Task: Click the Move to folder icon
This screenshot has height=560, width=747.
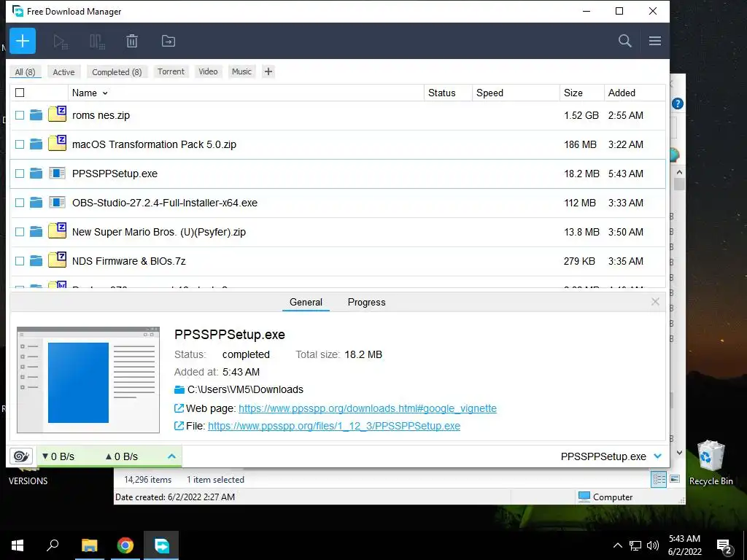Action: point(169,42)
